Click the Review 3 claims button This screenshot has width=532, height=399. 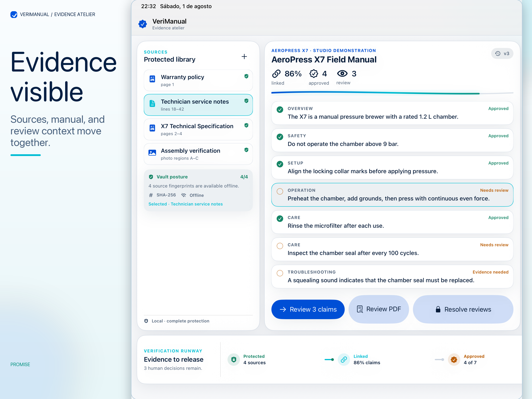click(x=308, y=309)
